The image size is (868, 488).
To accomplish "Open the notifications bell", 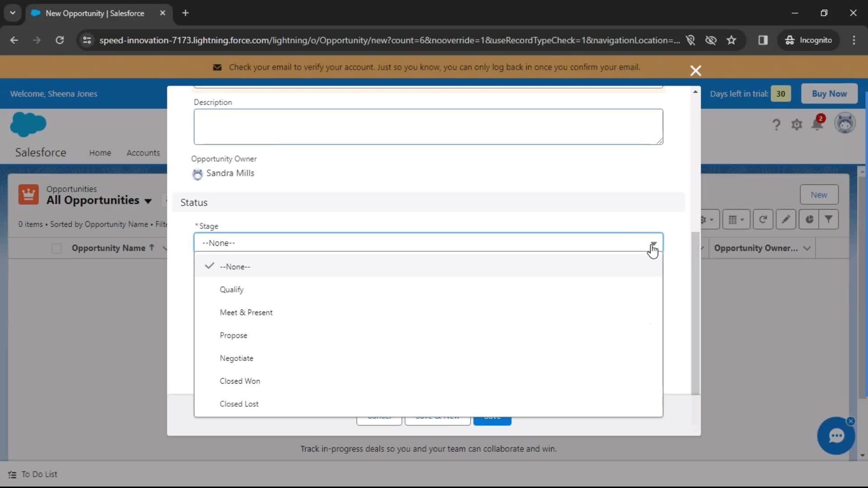I will [x=817, y=123].
